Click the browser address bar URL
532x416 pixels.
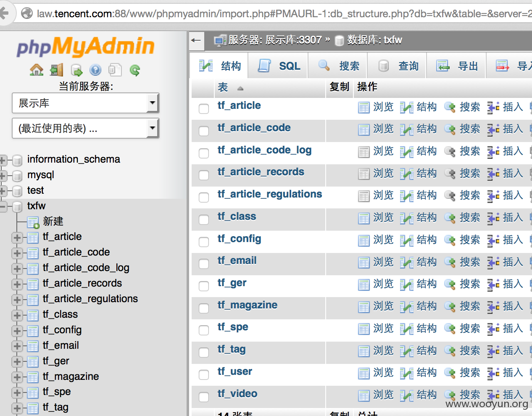(284, 13)
